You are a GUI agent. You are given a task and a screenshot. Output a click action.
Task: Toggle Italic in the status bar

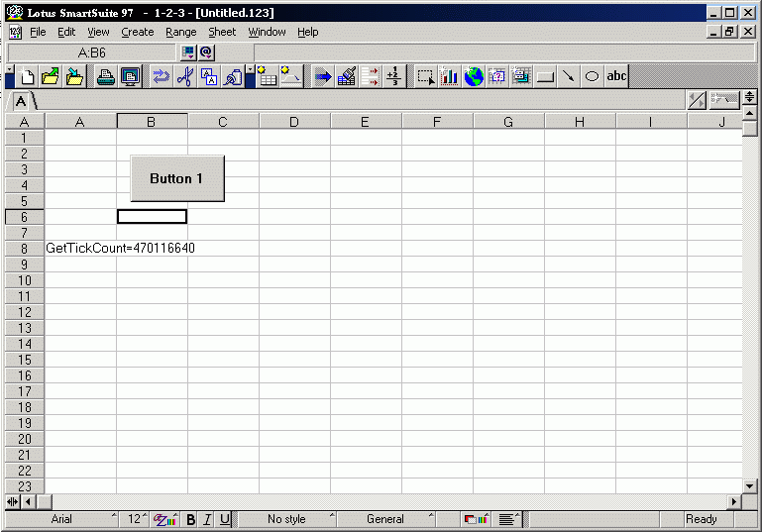point(208,519)
